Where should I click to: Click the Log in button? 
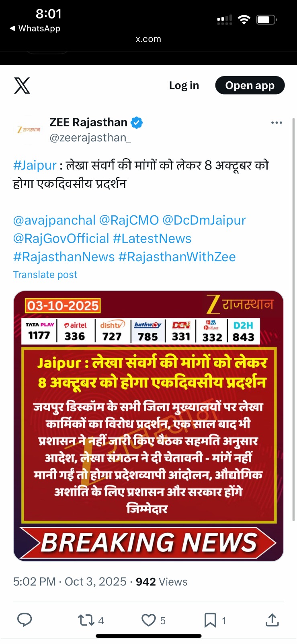(184, 85)
